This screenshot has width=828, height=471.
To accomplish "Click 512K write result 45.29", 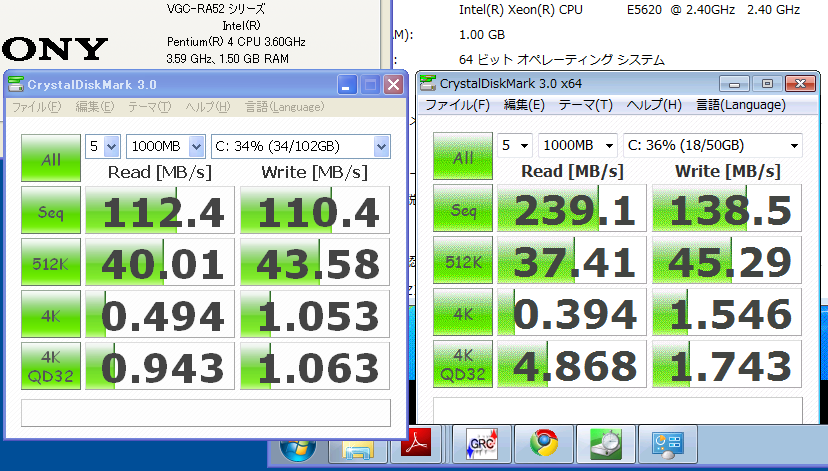I will tap(727, 260).
